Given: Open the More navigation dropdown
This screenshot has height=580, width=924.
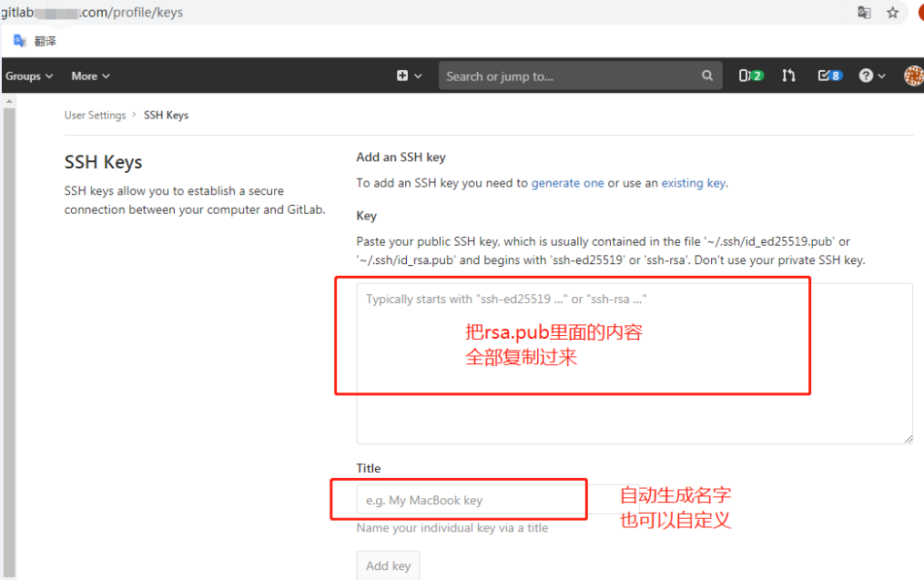Looking at the screenshot, I should click(x=89, y=76).
